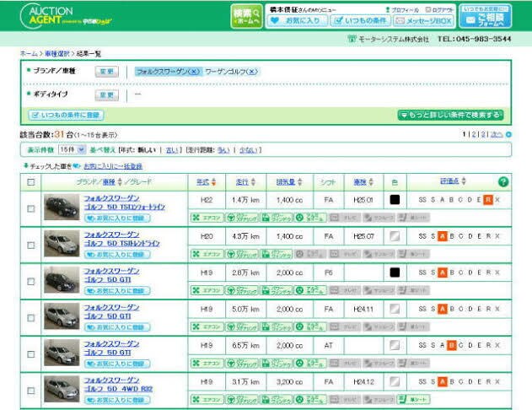This screenshot has width=532, height=410.
Task: Click the Auction Agent logo
Action: click(x=66, y=16)
